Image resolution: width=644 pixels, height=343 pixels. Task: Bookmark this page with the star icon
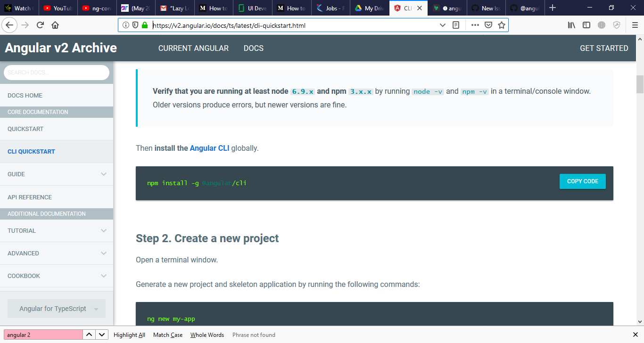pos(502,25)
